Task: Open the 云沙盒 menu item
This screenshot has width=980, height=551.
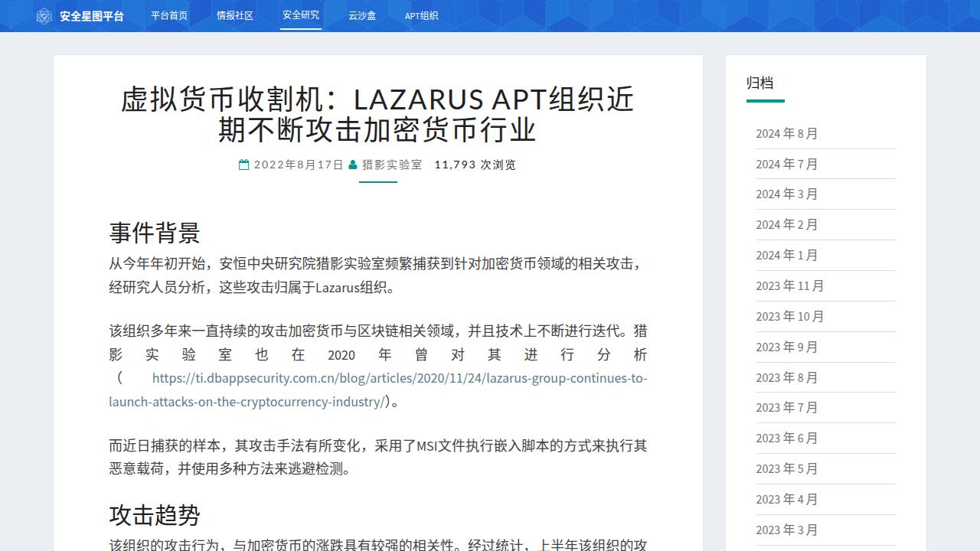Action: tap(362, 15)
